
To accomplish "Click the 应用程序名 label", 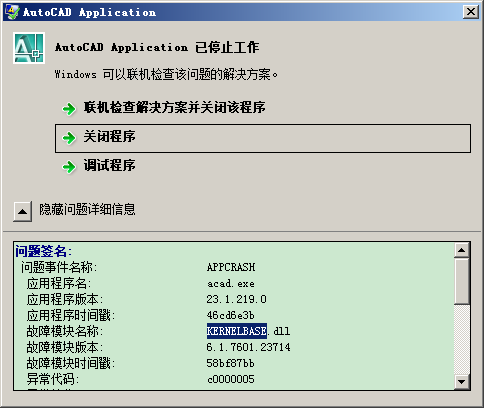I will pos(59,284).
